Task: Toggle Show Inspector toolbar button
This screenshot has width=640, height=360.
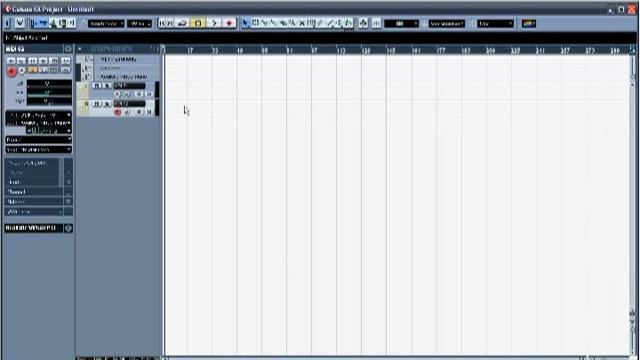Action: click(34, 23)
